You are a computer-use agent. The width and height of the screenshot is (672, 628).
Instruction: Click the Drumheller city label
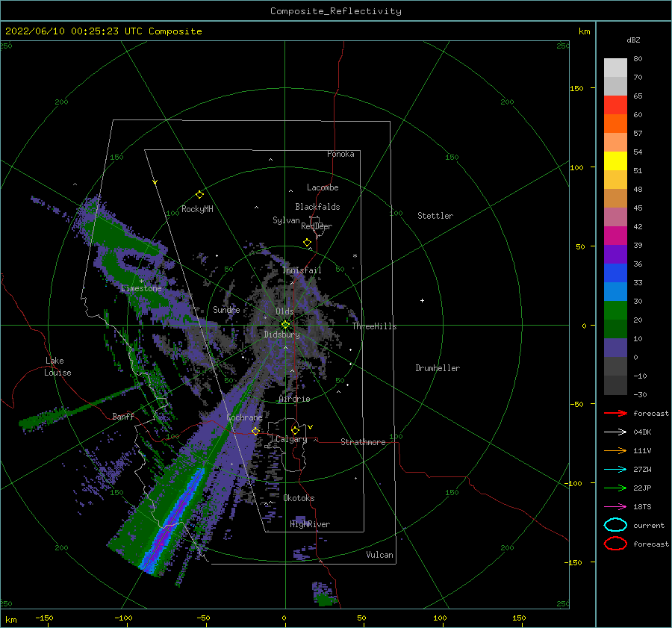(x=438, y=368)
